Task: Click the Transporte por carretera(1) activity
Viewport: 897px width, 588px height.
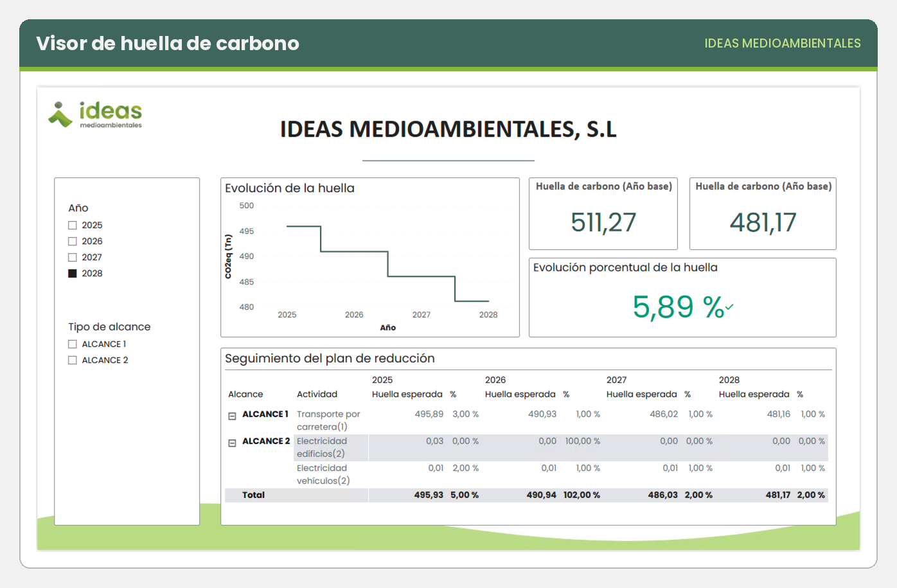Action: point(328,420)
